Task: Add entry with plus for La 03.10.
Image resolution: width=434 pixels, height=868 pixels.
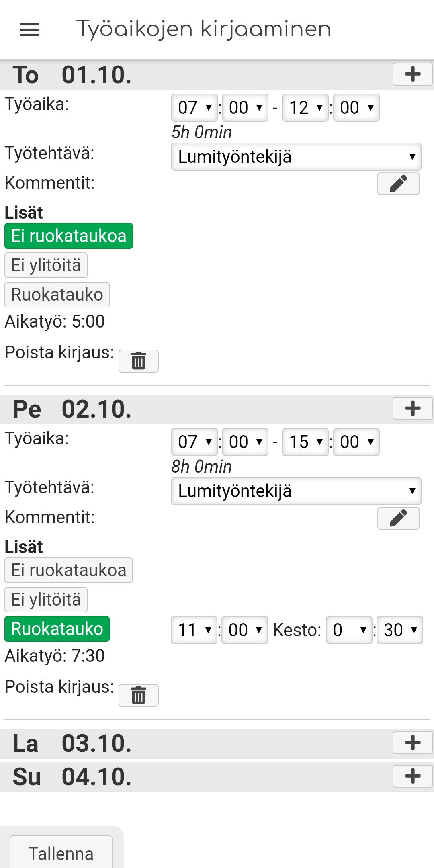Action: coord(413,743)
